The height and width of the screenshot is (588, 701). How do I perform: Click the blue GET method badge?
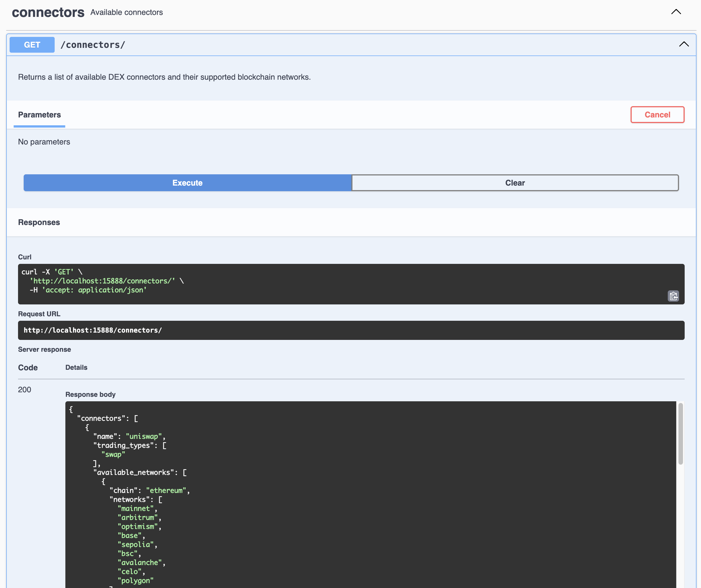pyautogui.click(x=32, y=45)
